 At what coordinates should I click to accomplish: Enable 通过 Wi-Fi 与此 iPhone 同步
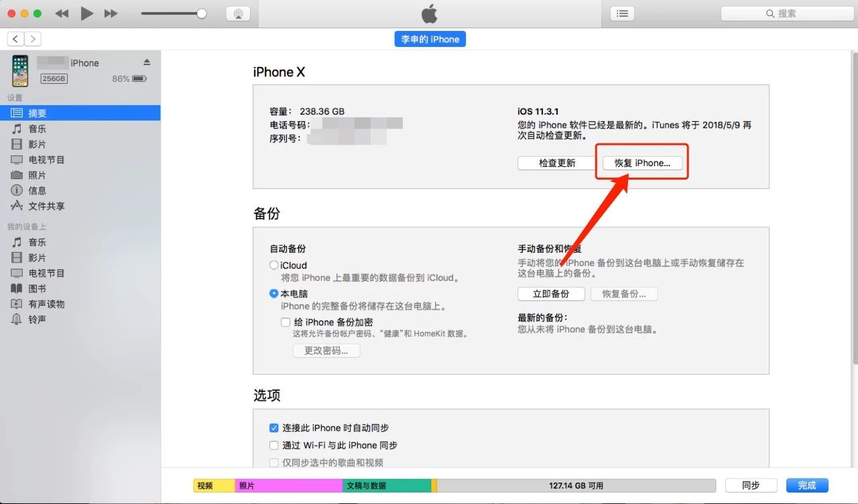pos(274,445)
